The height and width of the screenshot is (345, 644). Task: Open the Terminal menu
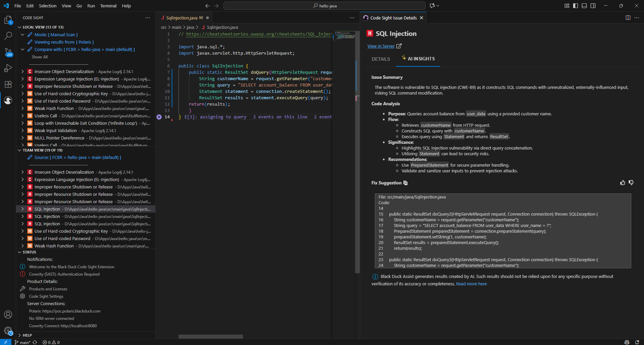pyautogui.click(x=108, y=6)
